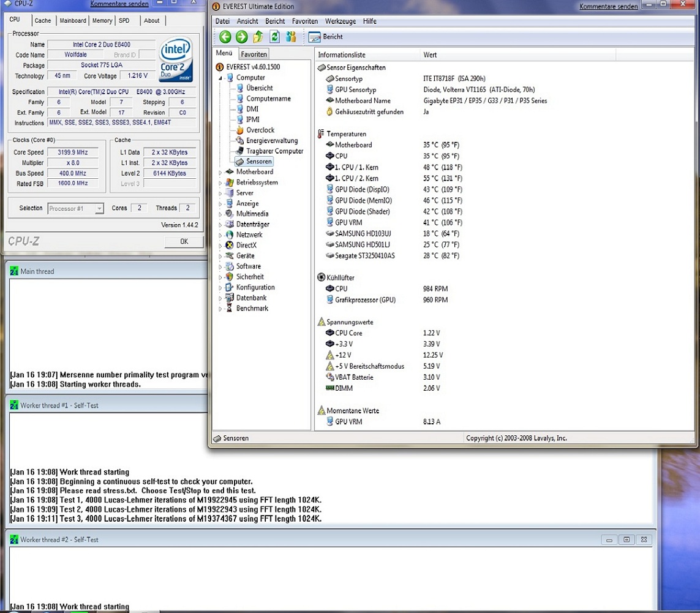Select the Motherboard temperature row
700x613 pixels.
click(393, 145)
